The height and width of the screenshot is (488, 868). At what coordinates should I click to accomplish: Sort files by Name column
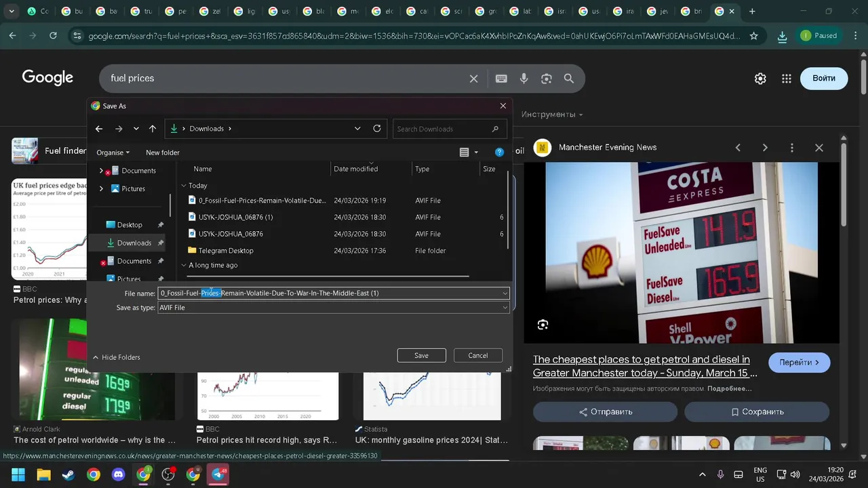(203, 169)
